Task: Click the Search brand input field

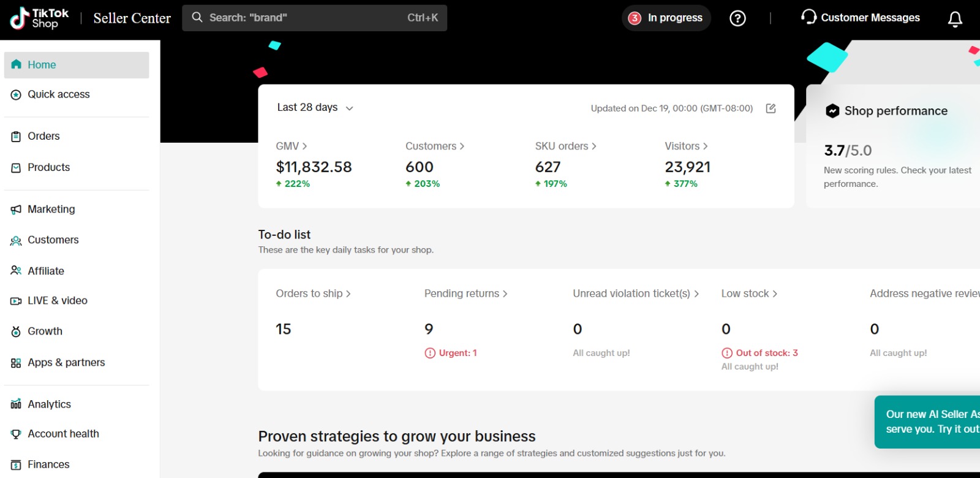Action: coord(306,18)
